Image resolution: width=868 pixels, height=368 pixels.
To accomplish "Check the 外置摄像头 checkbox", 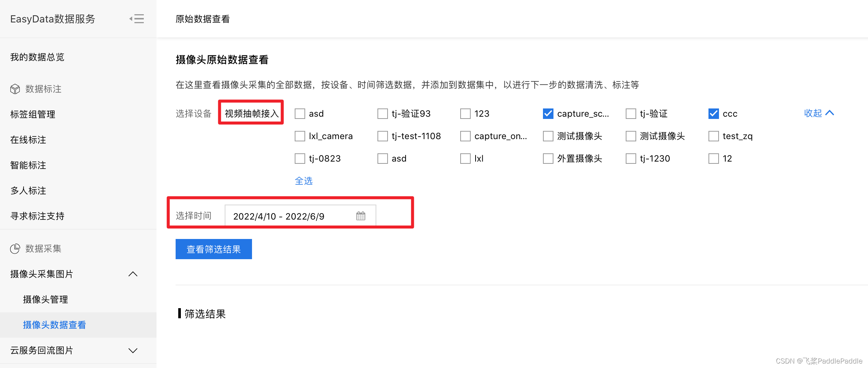I will coord(548,159).
